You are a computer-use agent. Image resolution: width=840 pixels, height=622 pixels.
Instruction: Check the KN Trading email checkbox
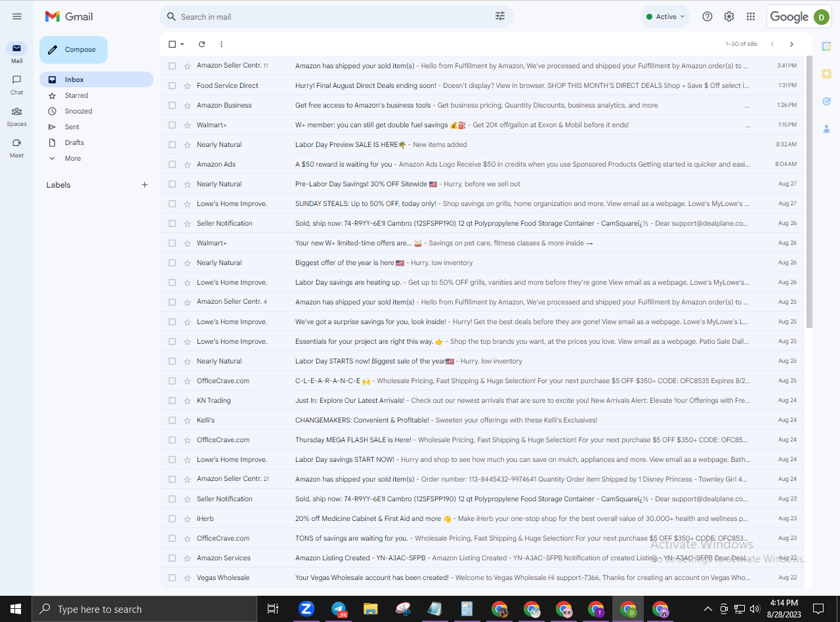172,400
